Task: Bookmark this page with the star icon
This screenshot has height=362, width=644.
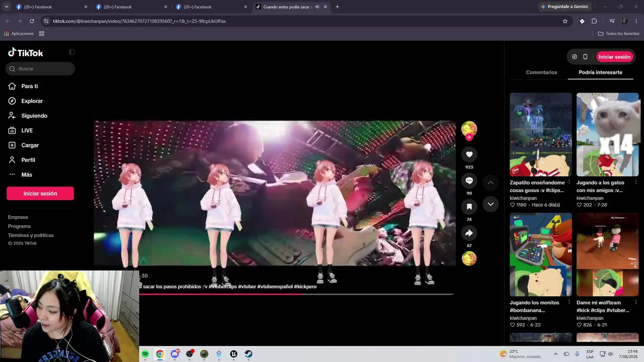Action: 565,21
